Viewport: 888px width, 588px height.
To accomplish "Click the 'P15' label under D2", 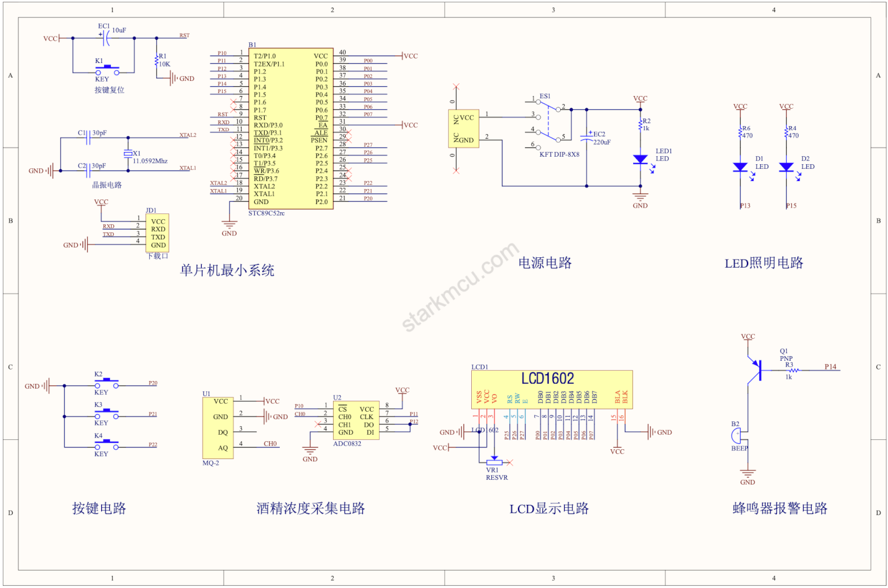I will [x=791, y=206].
